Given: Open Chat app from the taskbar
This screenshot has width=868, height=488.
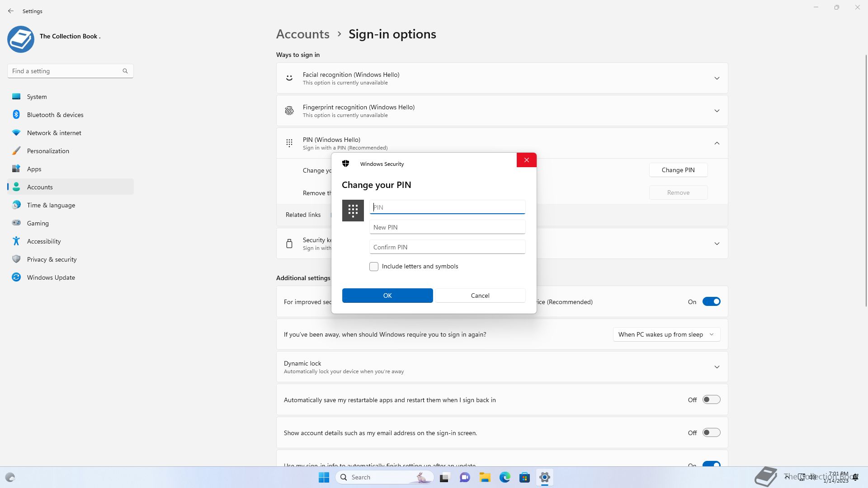Looking at the screenshot, I should pyautogui.click(x=465, y=477).
